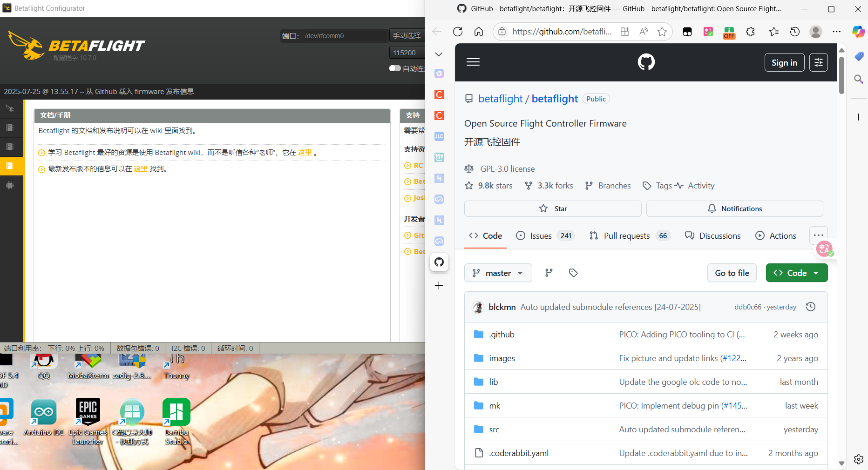Click the Sign in button
868x470 pixels.
(784, 62)
